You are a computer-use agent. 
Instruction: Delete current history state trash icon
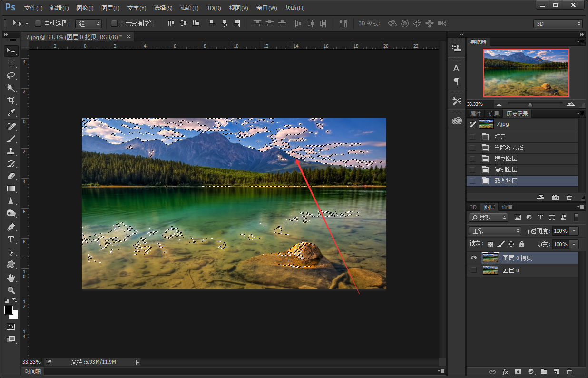(x=569, y=197)
